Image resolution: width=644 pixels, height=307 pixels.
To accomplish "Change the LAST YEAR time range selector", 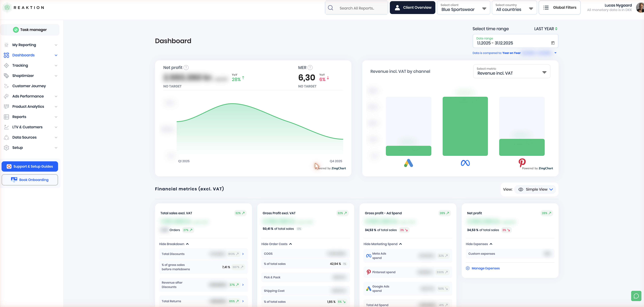I will coord(546,29).
